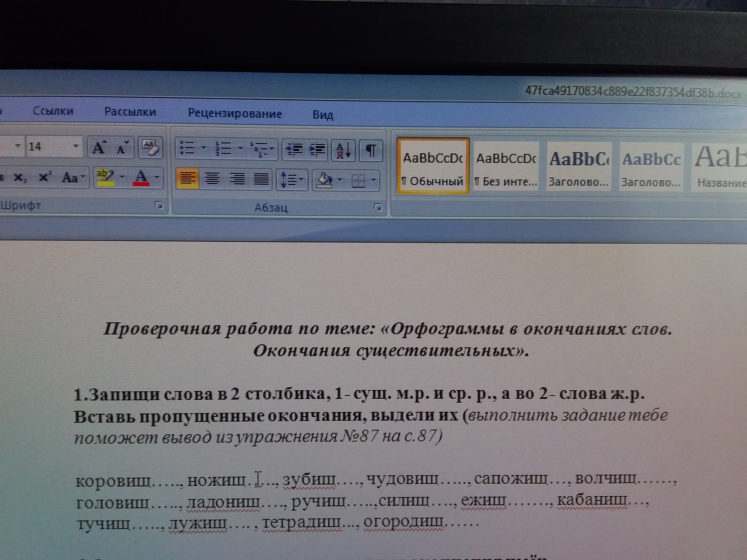Click the Subscript X₂ icon
Screen dimensions: 747x560
pyautogui.click(x=20, y=177)
